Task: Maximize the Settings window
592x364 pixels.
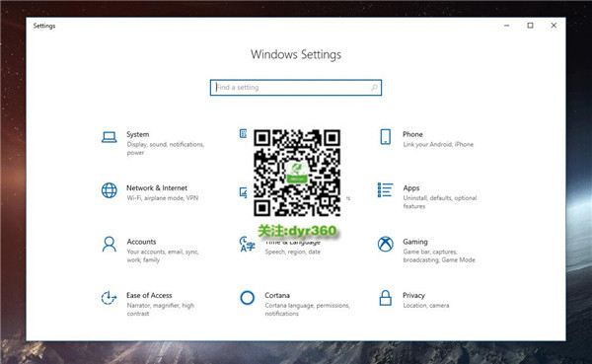Action: click(530, 26)
